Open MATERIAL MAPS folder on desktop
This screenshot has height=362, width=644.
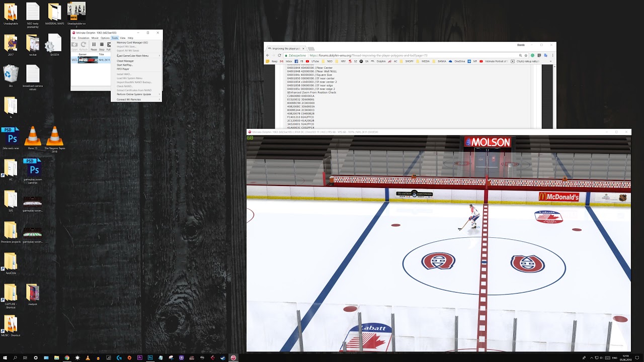pos(54,14)
